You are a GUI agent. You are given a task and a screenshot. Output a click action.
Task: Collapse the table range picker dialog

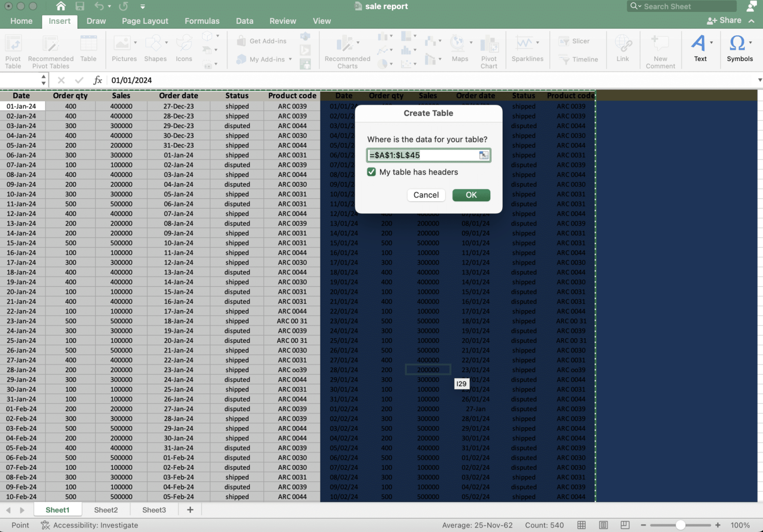coord(483,155)
